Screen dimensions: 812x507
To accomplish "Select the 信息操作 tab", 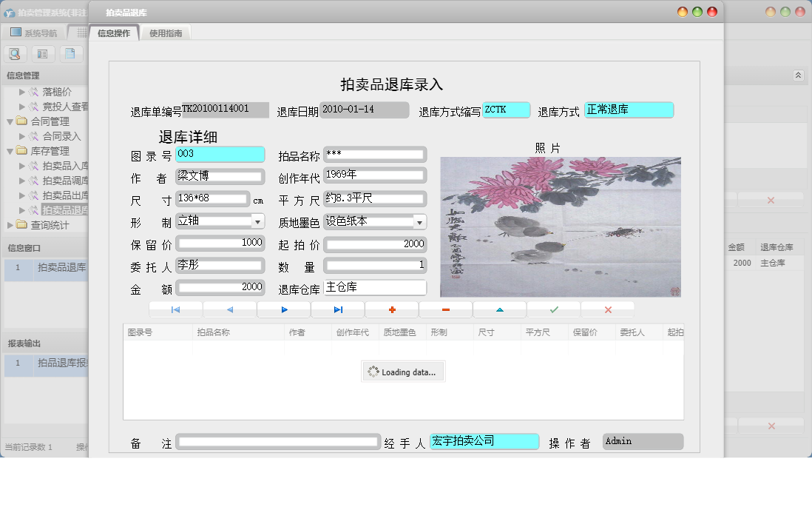I will pyautogui.click(x=114, y=33).
